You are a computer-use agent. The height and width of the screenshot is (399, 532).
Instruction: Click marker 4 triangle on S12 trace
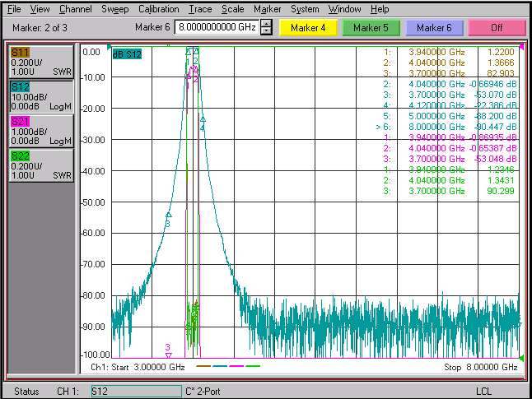203,119
